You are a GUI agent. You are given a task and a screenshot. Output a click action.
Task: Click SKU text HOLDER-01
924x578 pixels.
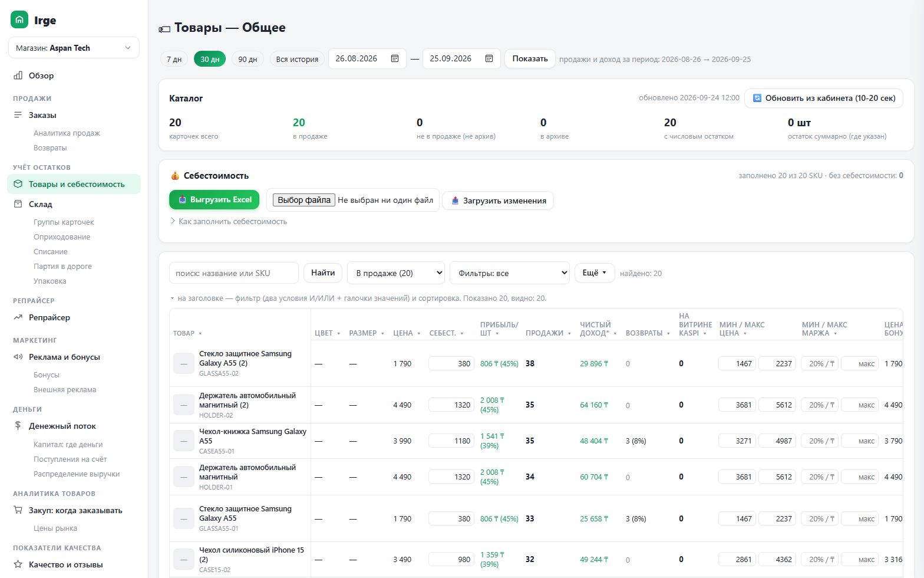pyautogui.click(x=216, y=487)
